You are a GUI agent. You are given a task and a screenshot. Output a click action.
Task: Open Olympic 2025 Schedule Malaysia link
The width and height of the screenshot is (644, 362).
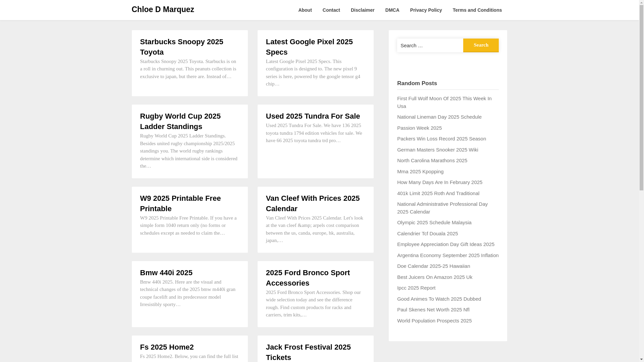pyautogui.click(x=434, y=223)
